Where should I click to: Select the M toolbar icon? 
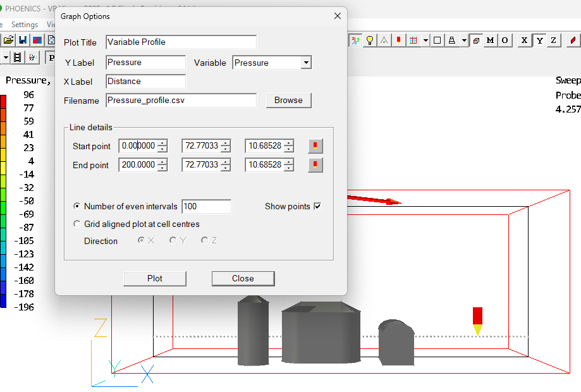(x=490, y=39)
